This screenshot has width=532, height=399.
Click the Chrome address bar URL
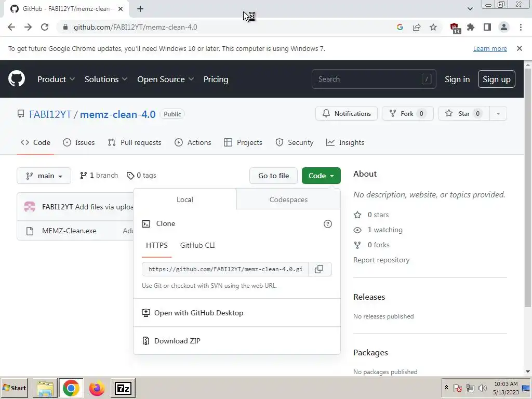click(x=136, y=27)
